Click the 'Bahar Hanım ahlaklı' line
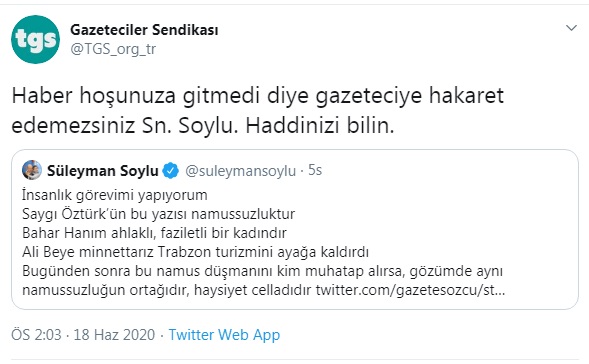 [x=154, y=233]
